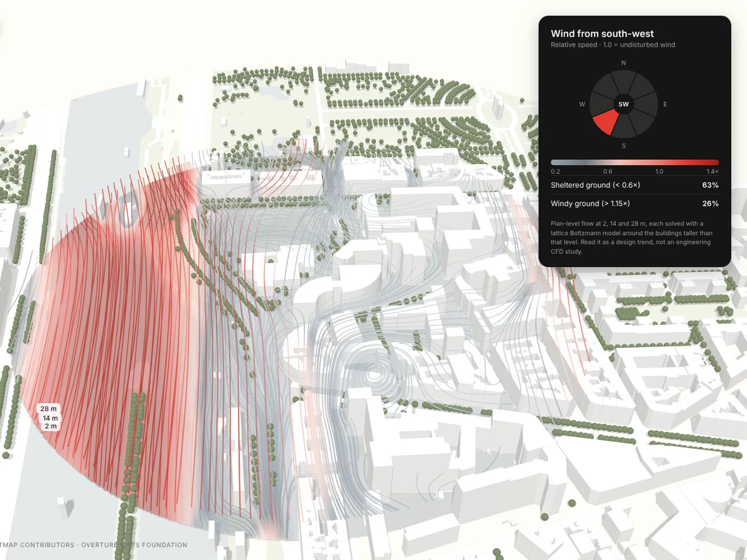Select the south sector of the wind rose

pyautogui.click(x=624, y=127)
